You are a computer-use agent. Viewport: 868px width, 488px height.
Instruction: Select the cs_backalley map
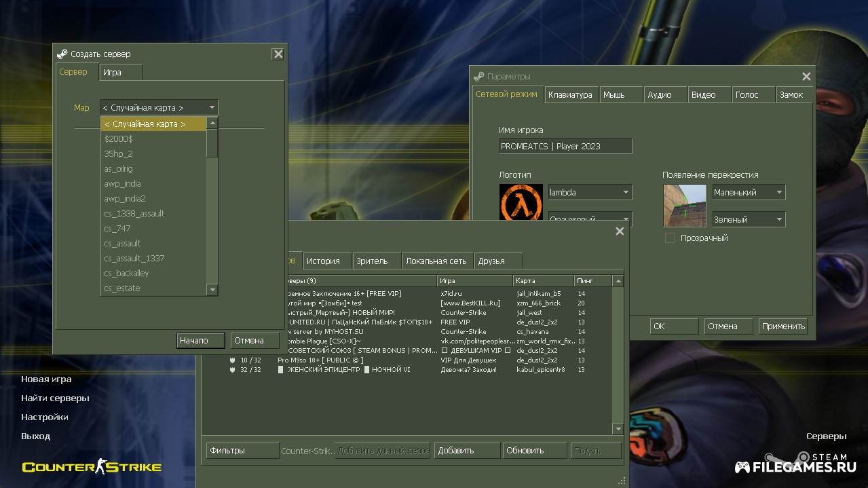point(154,274)
